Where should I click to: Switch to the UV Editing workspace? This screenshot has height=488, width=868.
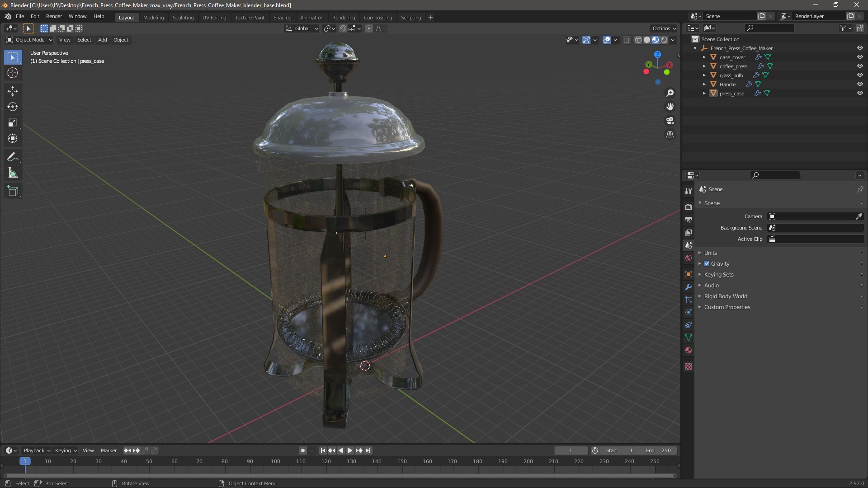point(214,18)
